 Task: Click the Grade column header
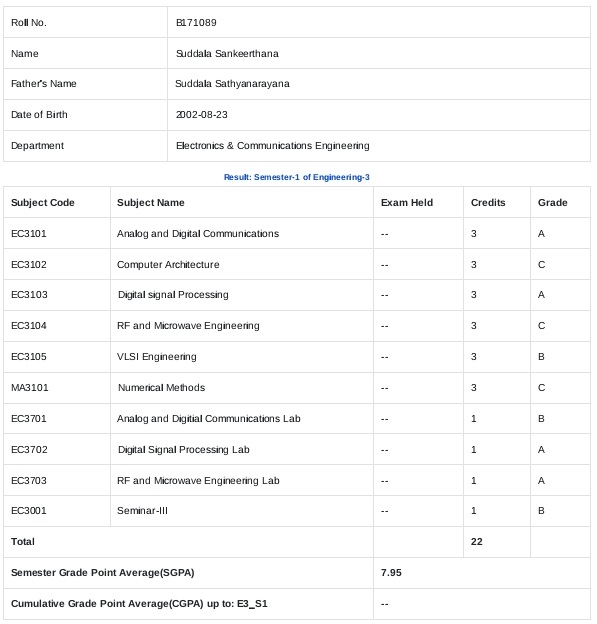pyautogui.click(x=552, y=203)
